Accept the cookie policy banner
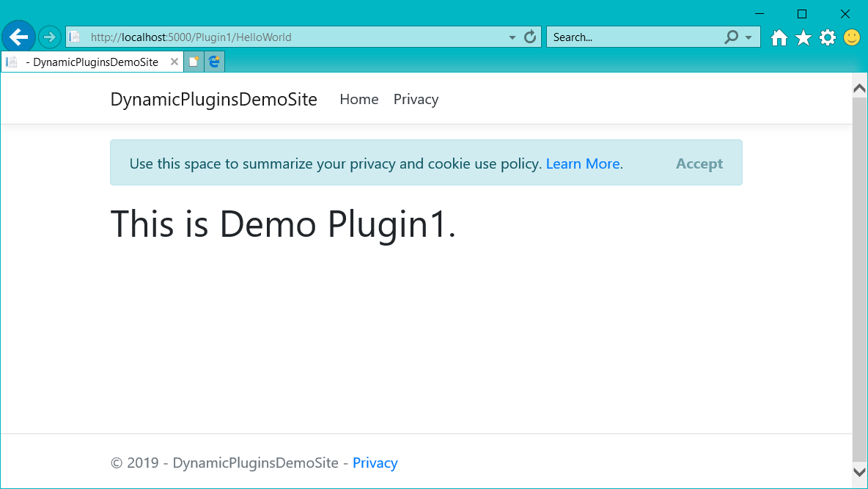This screenshot has height=489, width=868. 699,163
